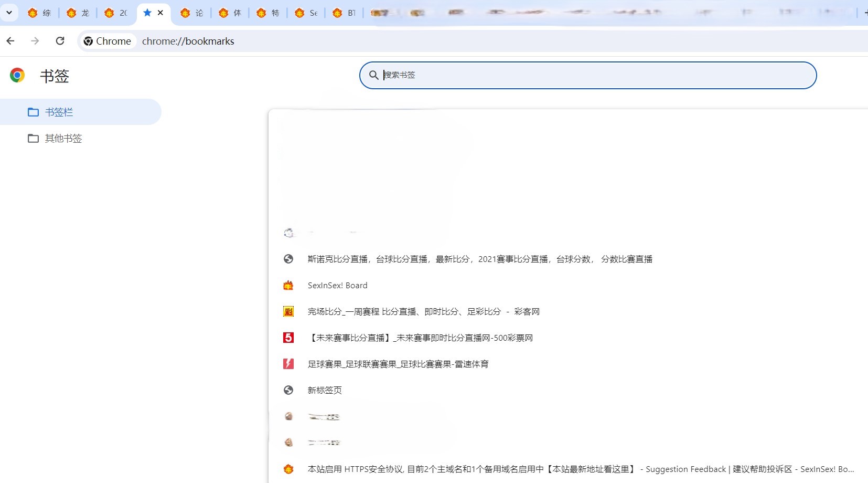
Task: Open the SexInSex! Board bookmark
Action: point(338,285)
